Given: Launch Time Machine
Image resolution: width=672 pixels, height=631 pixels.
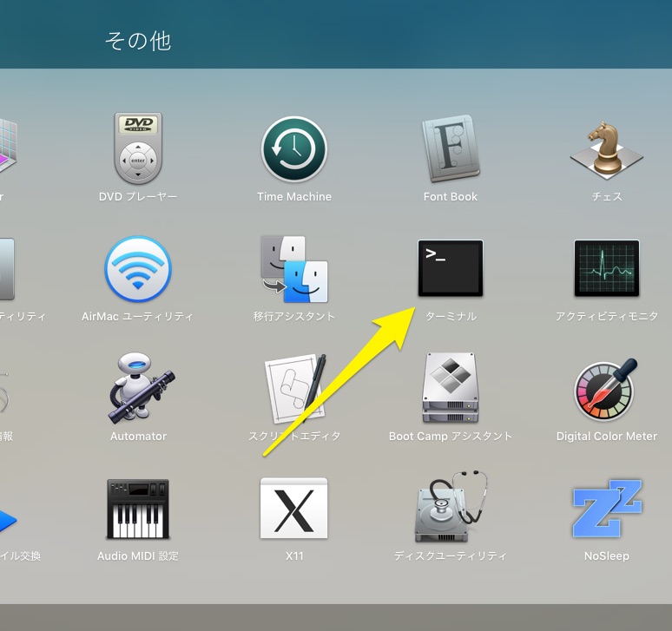Looking at the screenshot, I should pos(294,149).
